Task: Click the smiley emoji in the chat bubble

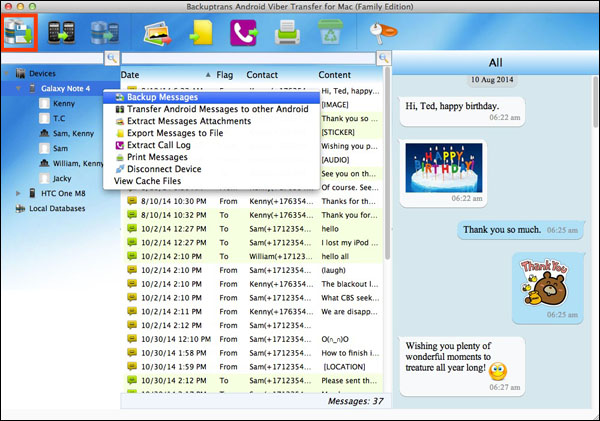Action: point(498,370)
